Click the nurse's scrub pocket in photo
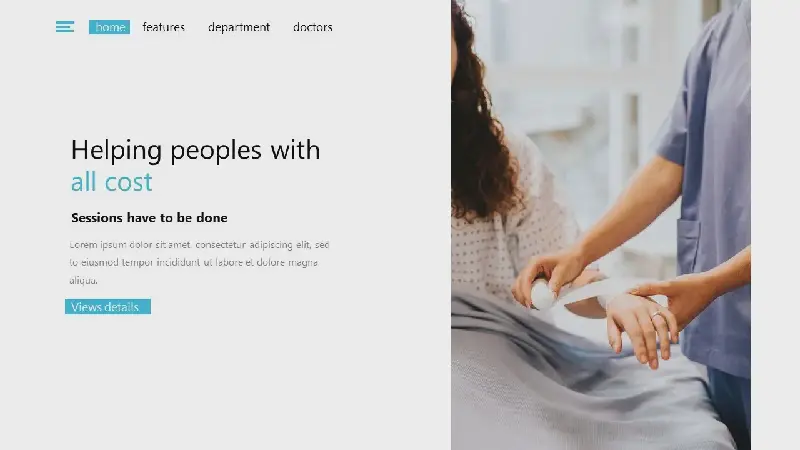 (688, 246)
